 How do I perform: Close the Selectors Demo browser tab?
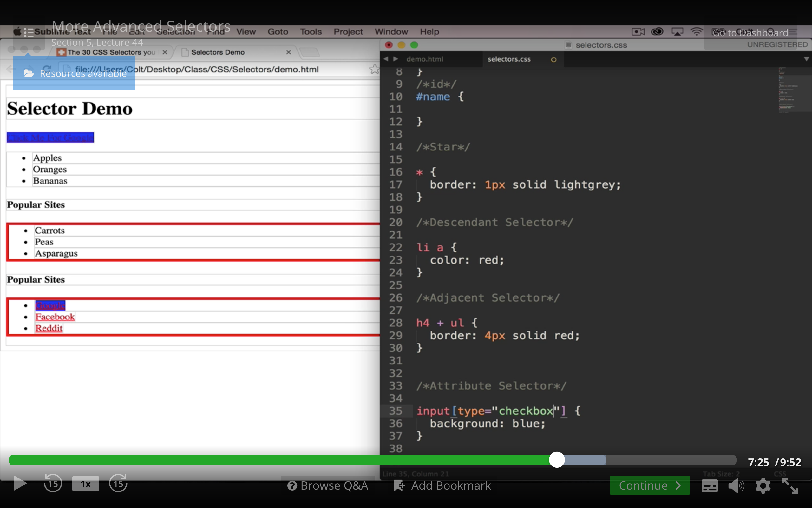pos(288,52)
